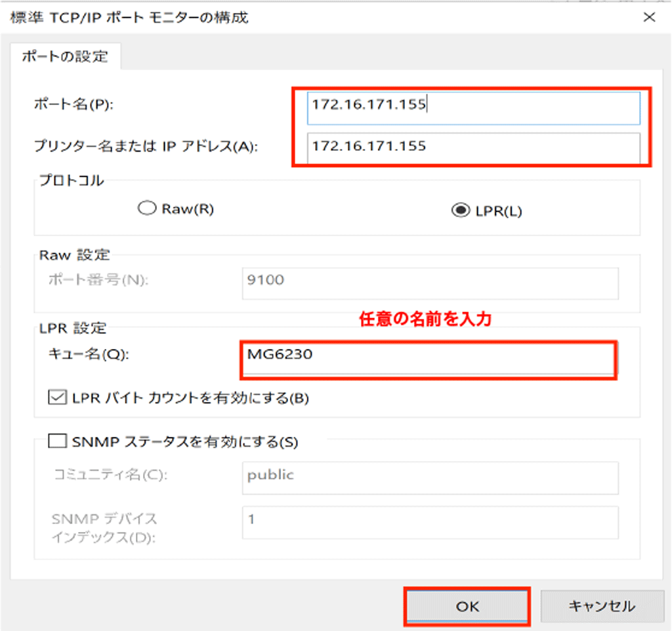Click the キュー名 field containing MG6230
Screen dimensions: 672x631
coord(428,357)
